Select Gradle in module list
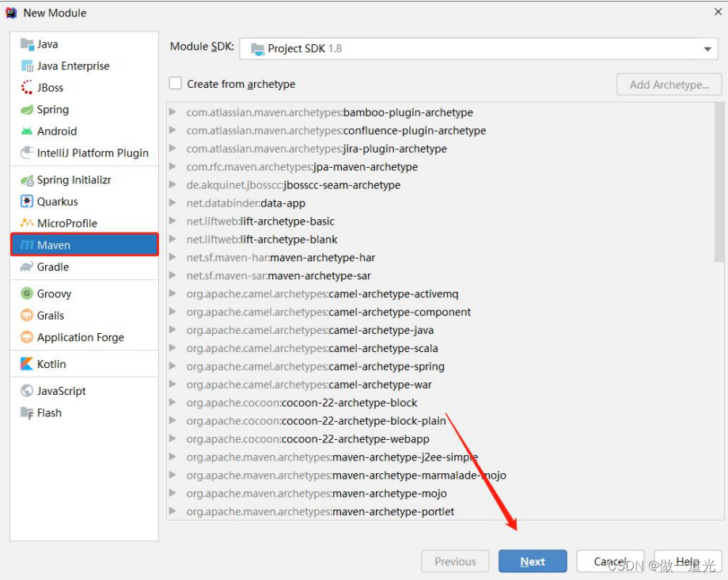This screenshot has width=728, height=580. click(x=84, y=267)
